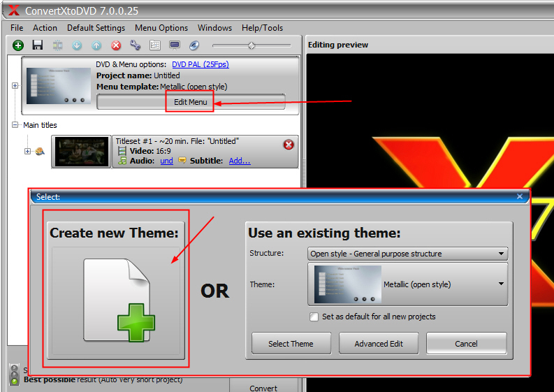Open the Action menu
Image resolution: width=554 pixels, height=392 pixels.
tap(45, 27)
